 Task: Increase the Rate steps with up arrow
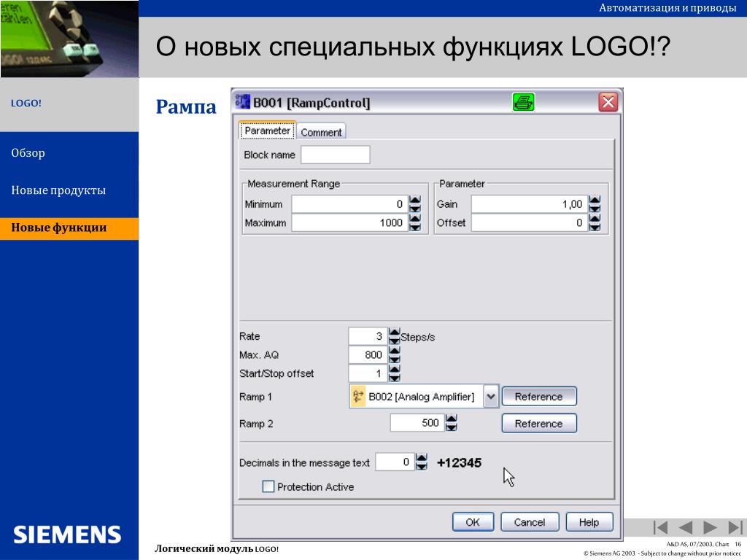[x=395, y=332]
